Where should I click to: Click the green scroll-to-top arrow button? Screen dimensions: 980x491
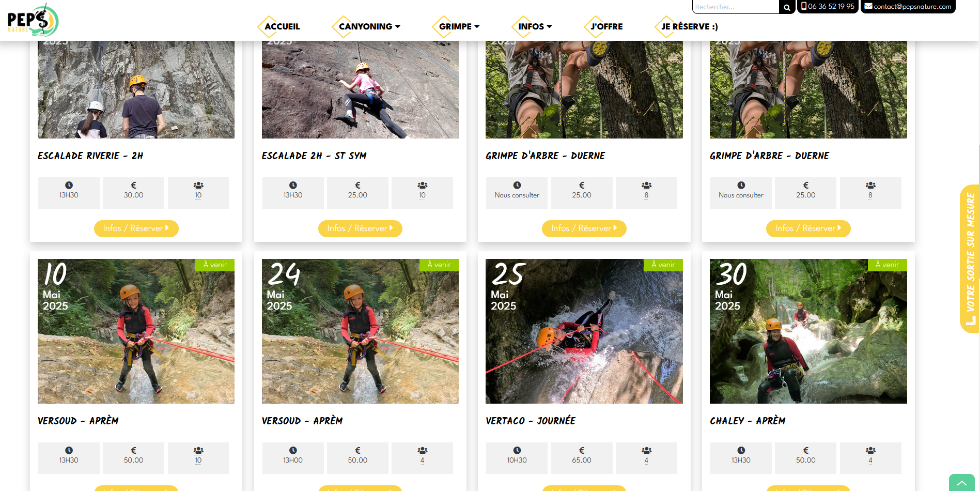[x=962, y=483]
